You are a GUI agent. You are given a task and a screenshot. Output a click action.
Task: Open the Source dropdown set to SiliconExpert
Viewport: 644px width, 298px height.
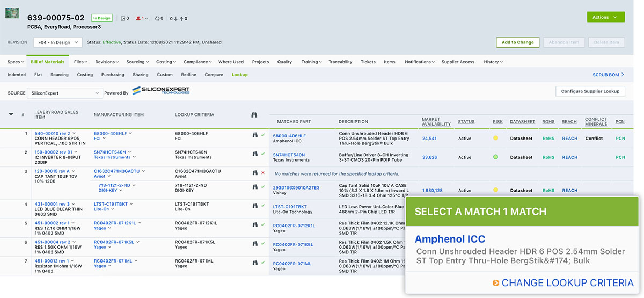(x=65, y=93)
